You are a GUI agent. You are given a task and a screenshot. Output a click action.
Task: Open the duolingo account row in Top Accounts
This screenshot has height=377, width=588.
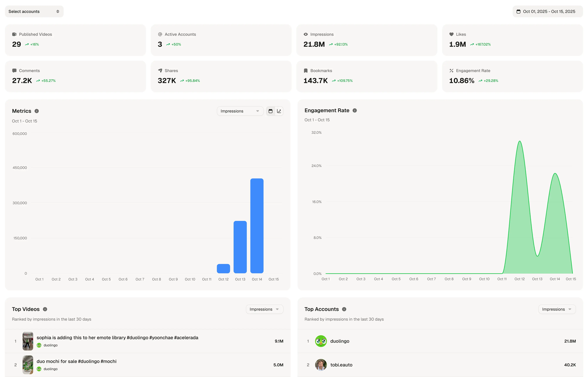[x=340, y=341]
